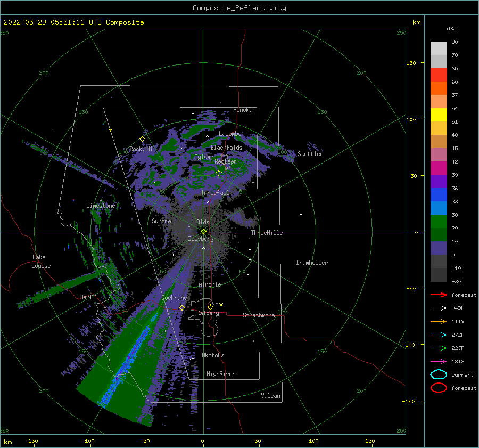Click the cyan current ellipse in legend
Screen dimensions: 479x448
[x=439, y=374]
